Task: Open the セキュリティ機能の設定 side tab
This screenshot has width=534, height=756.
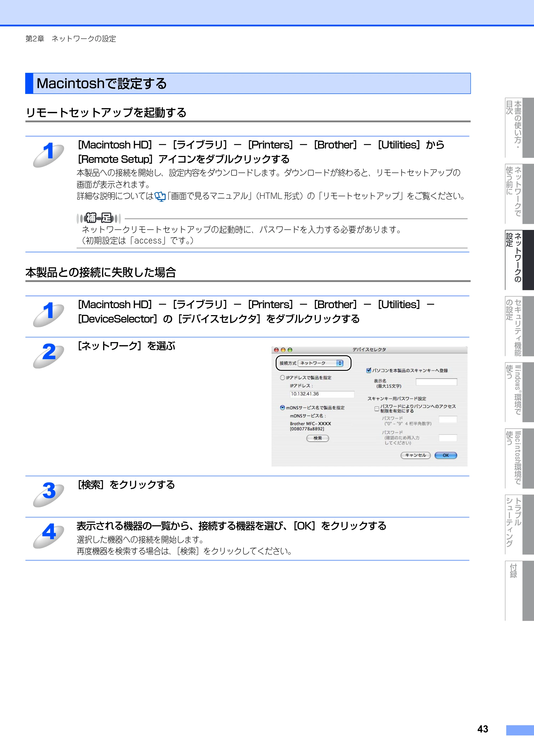Action: point(519,326)
